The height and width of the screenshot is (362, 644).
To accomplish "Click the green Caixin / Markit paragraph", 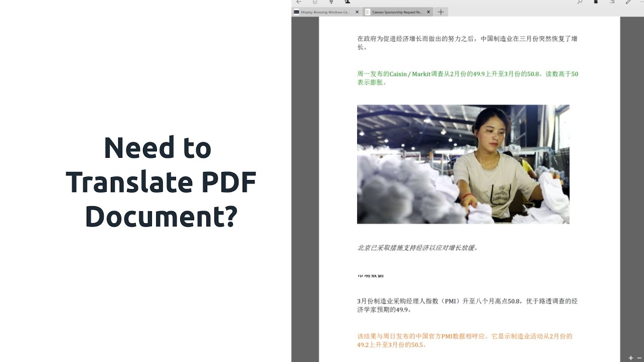I will tap(467, 78).
